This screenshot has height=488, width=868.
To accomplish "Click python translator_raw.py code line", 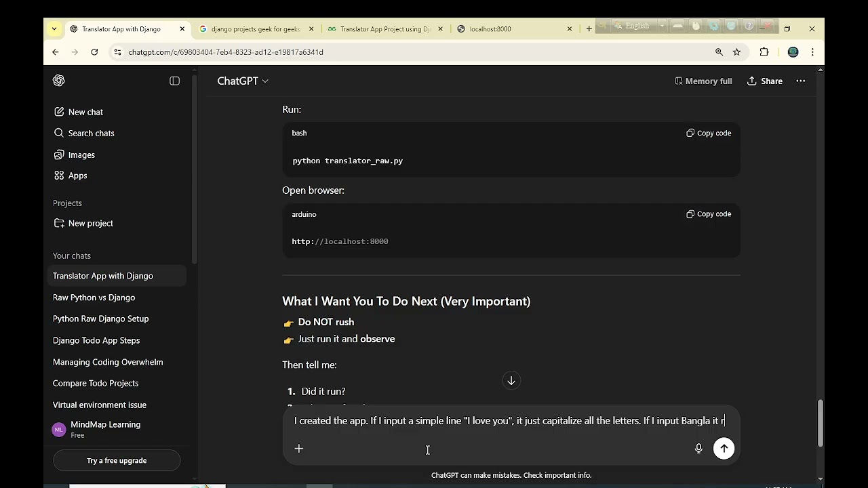I will tap(347, 161).
